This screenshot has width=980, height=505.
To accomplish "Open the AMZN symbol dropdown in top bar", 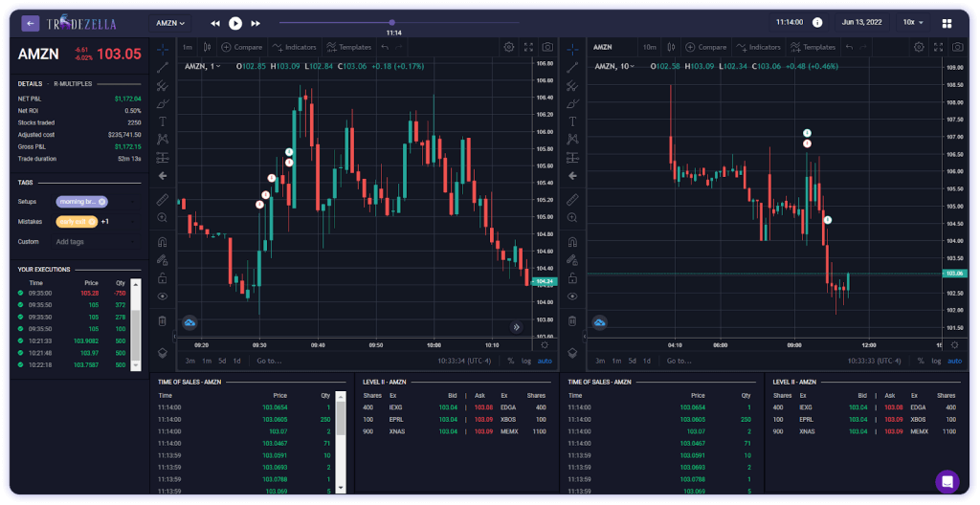I will point(170,22).
